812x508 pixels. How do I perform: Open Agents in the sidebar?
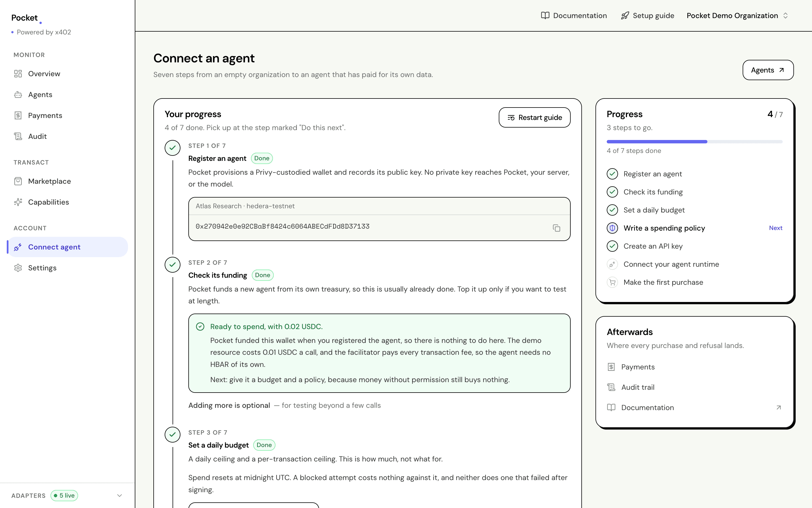67,95
